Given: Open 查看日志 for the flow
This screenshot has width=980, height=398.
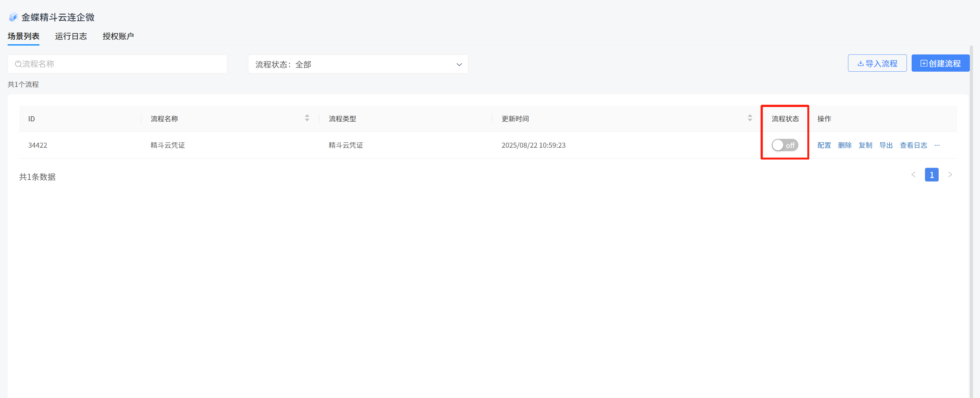Looking at the screenshot, I should pyautogui.click(x=913, y=145).
